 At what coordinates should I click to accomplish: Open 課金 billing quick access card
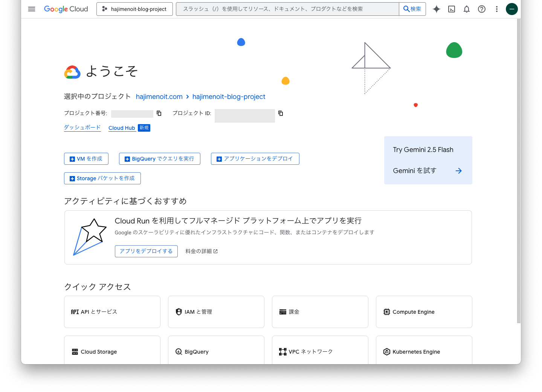click(320, 312)
